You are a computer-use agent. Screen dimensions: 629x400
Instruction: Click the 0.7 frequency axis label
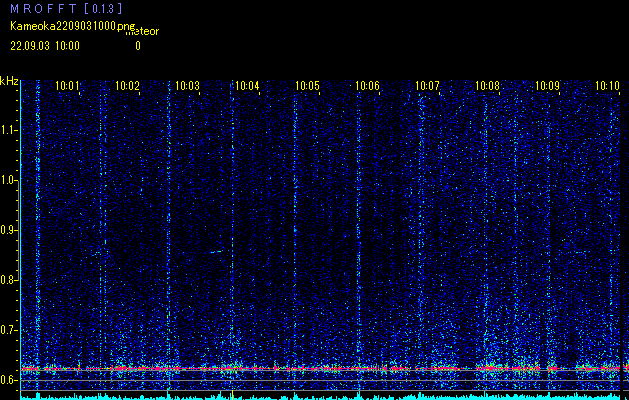coord(8,330)
